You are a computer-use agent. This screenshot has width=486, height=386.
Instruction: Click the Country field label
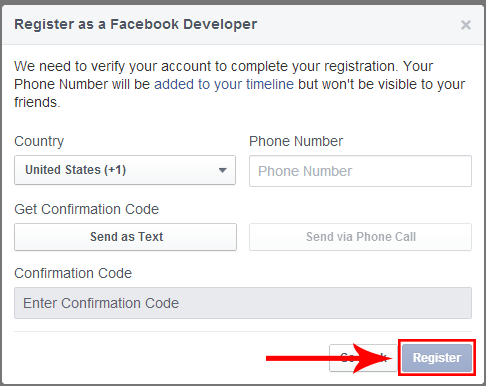pos(39,141)
